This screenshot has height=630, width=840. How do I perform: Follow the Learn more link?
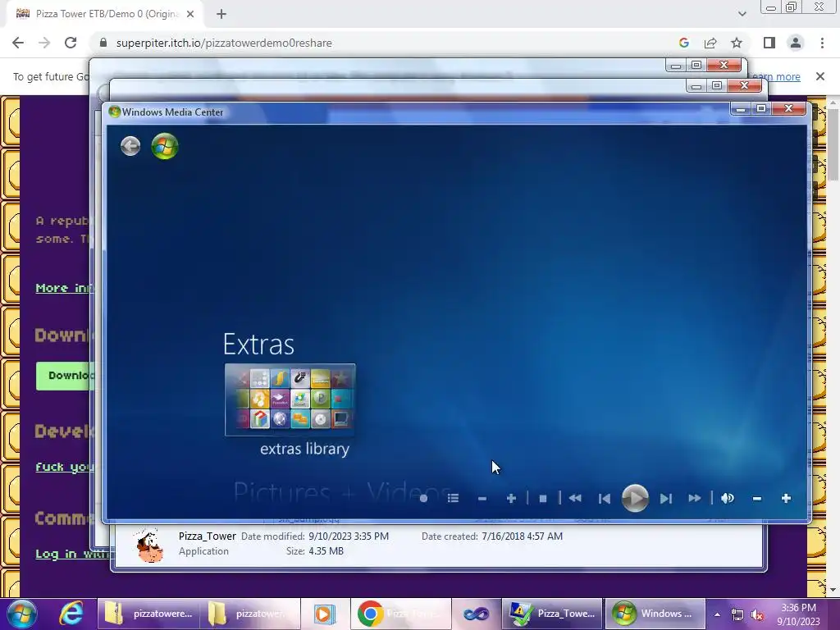pyautogui.click(x=776, y=76)
